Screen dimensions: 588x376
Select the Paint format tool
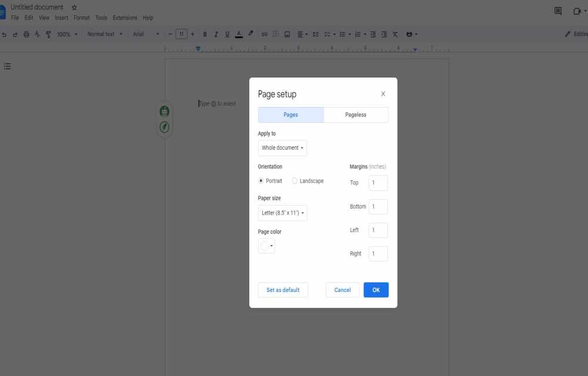point(47,33)
